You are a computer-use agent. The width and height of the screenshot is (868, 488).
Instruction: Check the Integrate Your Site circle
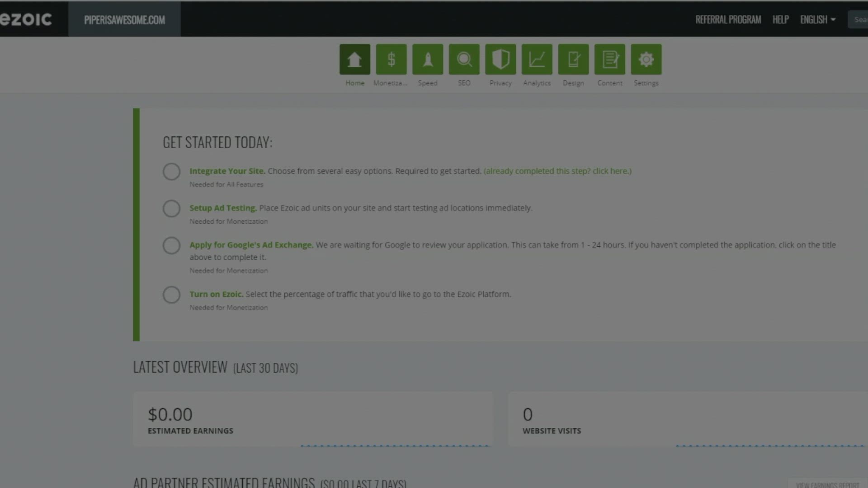(x=171, y=172)
